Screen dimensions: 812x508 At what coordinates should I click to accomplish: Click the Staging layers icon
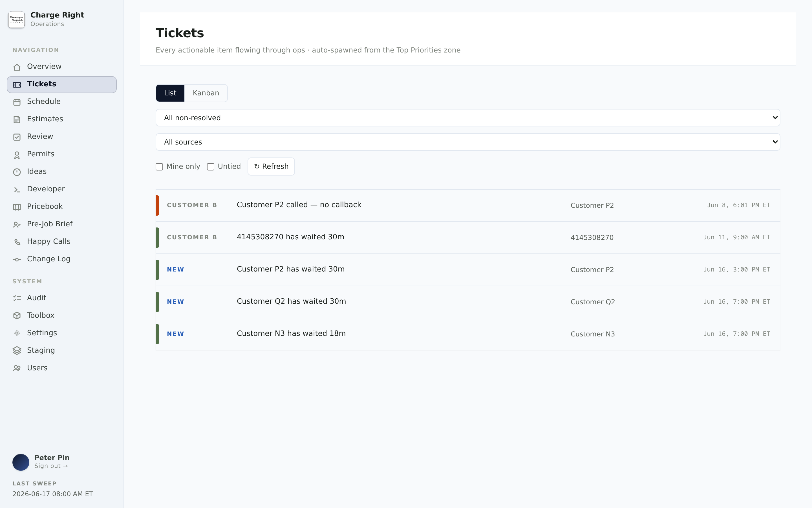coord(17,351)
